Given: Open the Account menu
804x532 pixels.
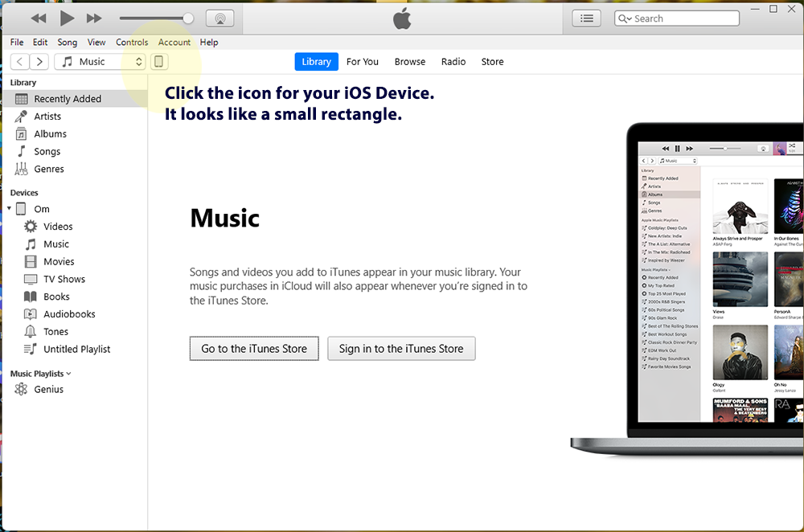Looking at the screenshot, I should tap(174, 42).
